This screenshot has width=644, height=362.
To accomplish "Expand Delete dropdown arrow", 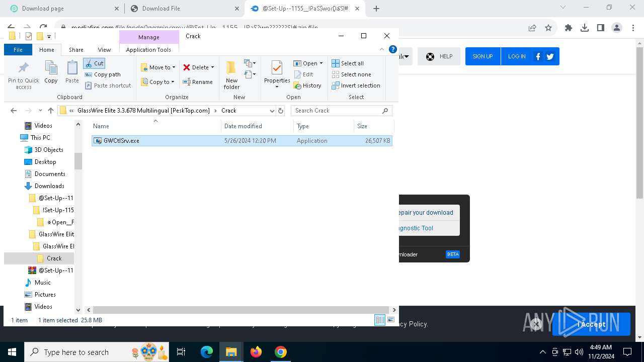I will 212,67.
